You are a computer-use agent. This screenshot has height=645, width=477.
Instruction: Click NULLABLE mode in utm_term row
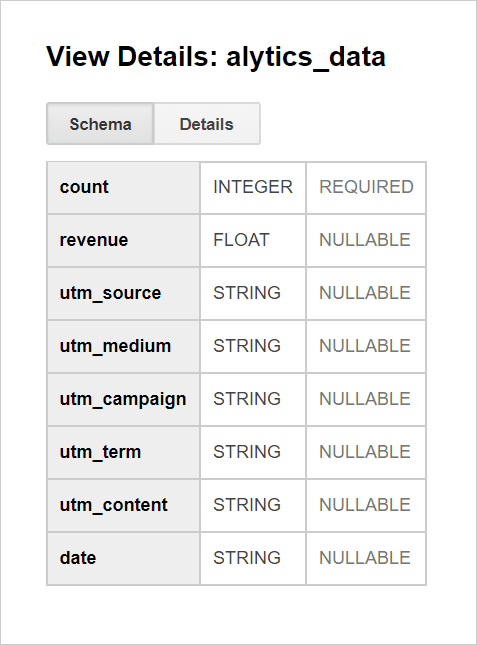365,452
